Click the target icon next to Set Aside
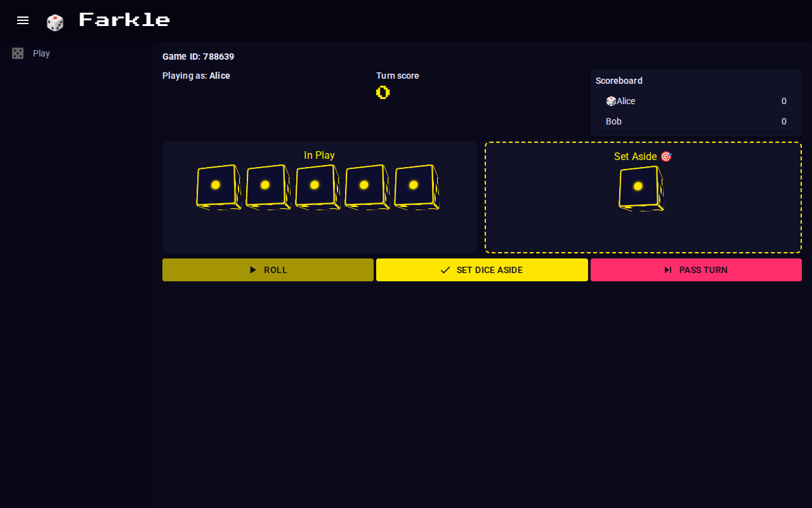Image resolution: width=812 pixels, height=508 pixels. 666,156
